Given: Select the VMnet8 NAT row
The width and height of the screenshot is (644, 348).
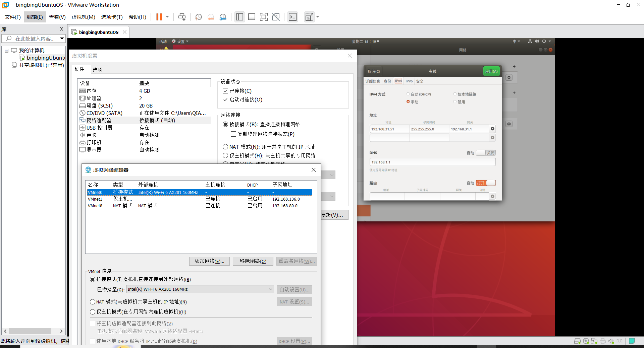Looking at the screenshot, I should pyautogui.click(x=200, y=206).
